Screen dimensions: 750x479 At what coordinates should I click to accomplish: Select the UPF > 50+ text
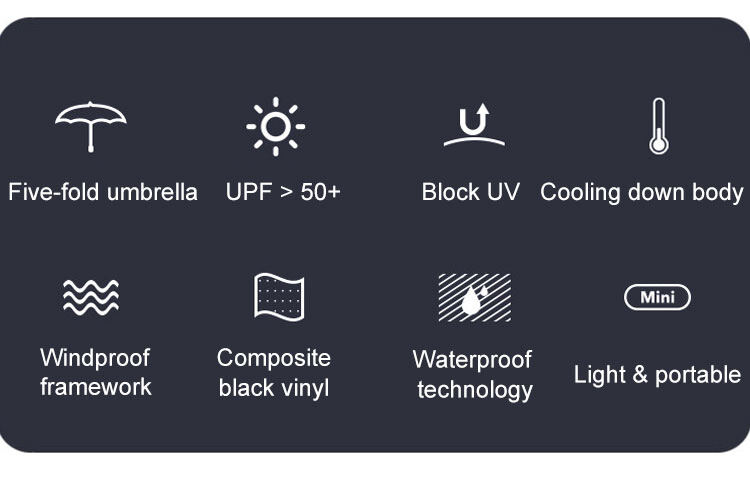(x=283, y=192)
